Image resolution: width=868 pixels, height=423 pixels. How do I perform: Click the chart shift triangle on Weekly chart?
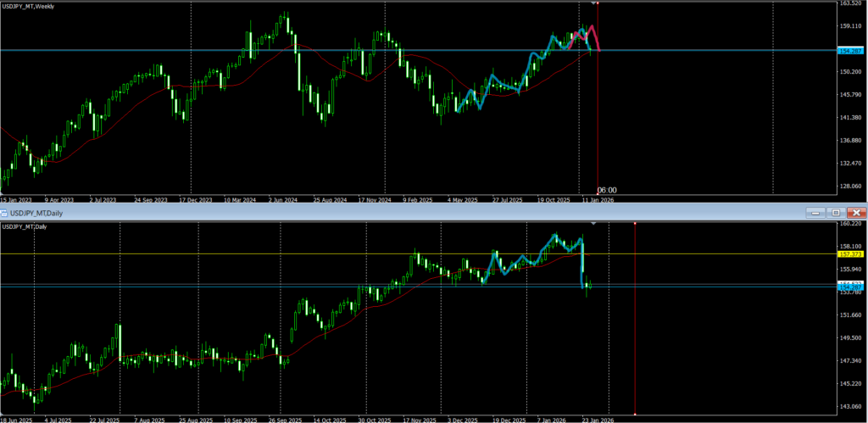click(593, 4)
